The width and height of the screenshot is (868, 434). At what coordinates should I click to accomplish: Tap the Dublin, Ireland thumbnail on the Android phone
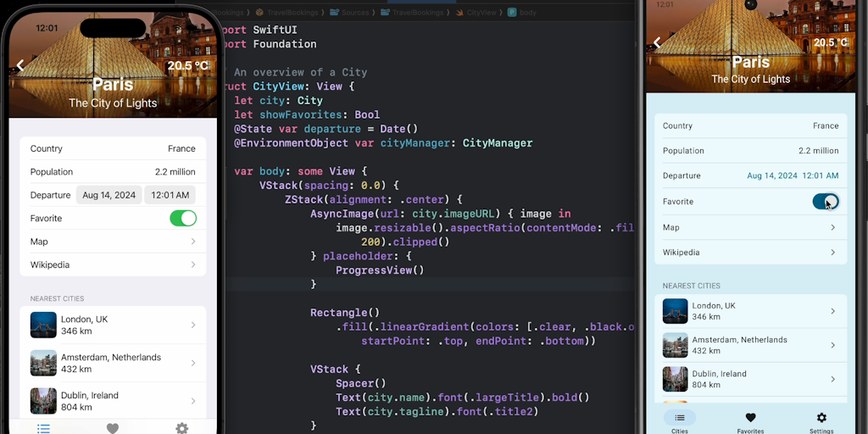click(675, 379)
